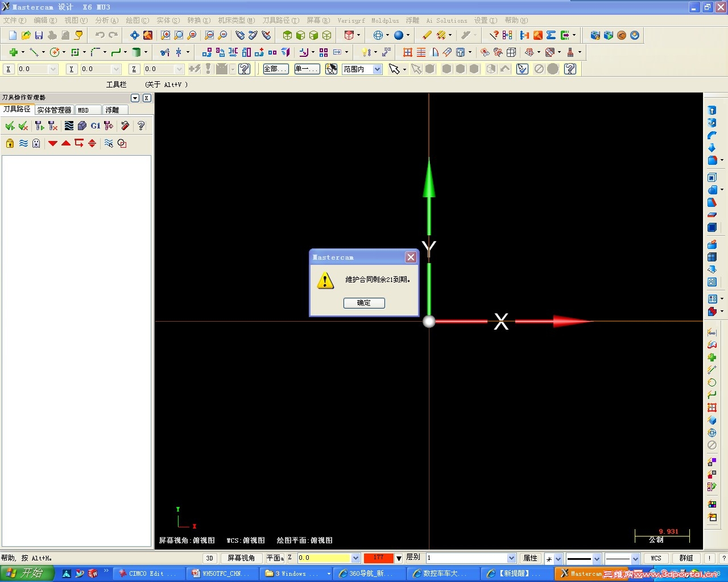
Task: Toggle toolpath display blue waves icon
Action: tap(23, 143)
